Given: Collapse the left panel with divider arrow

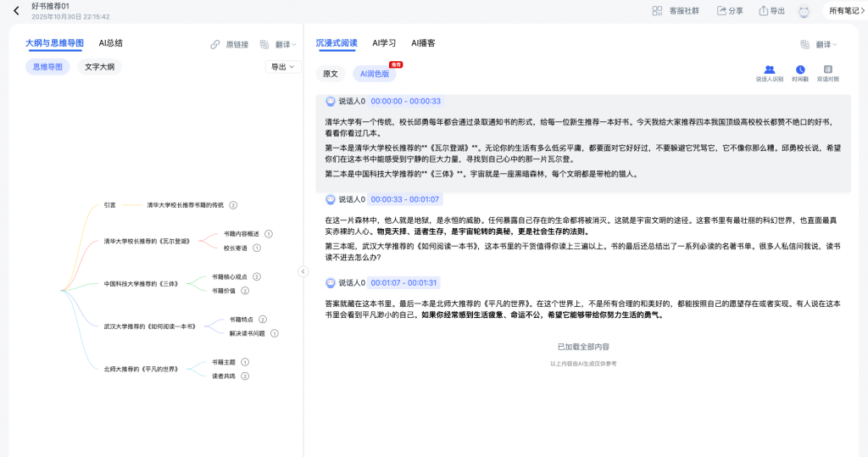Looking at the screenshot, I should [303, 271].
